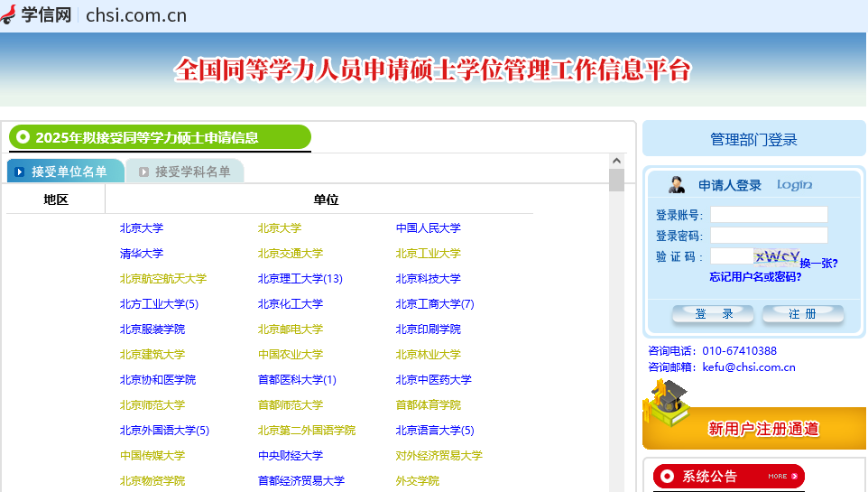This screenshot has height=492, width=868.
Task: Open 外交学院 link
Action: 418,481
